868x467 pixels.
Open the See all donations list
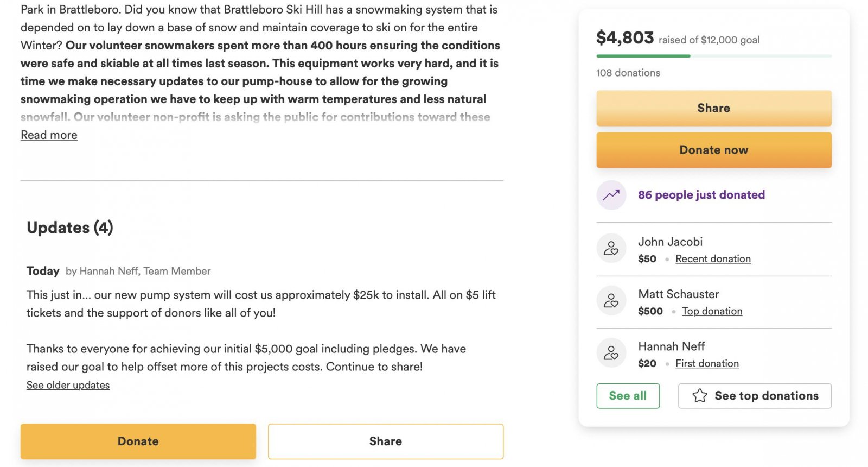click(x=628, y=396)
